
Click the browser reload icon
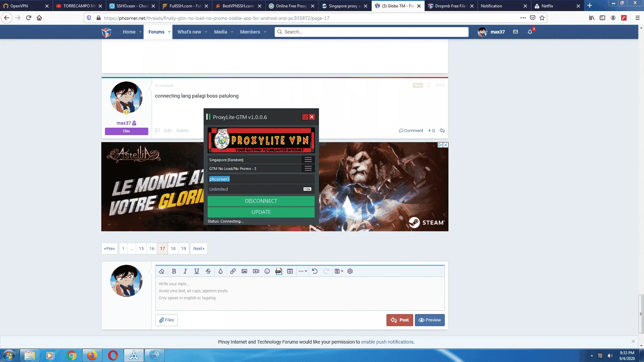click(x=29, y=18)
